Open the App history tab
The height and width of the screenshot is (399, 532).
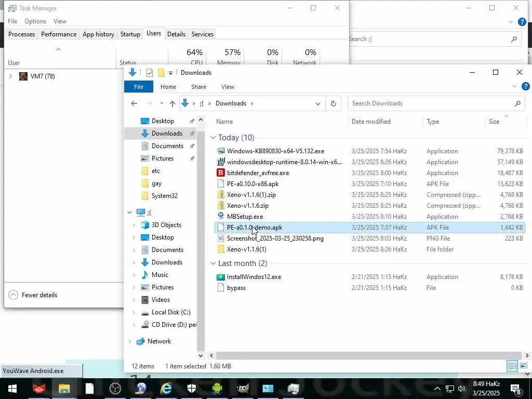(98, 34)
